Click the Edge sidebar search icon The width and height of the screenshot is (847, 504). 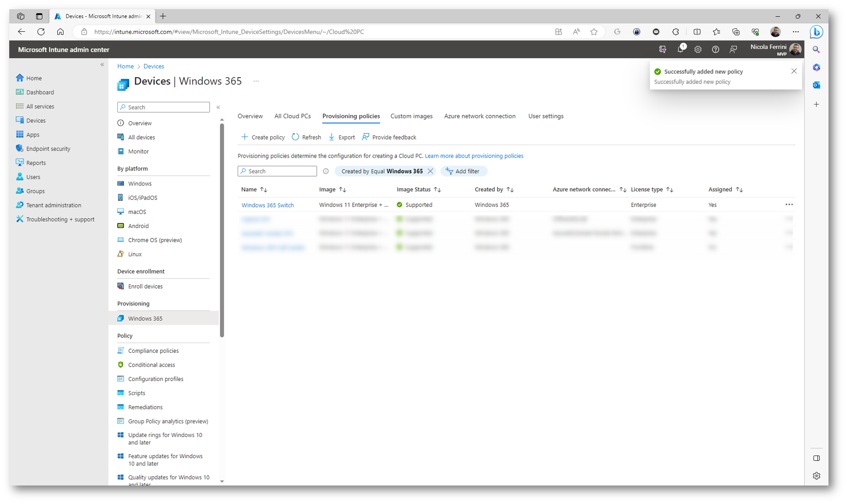[816, 50]
